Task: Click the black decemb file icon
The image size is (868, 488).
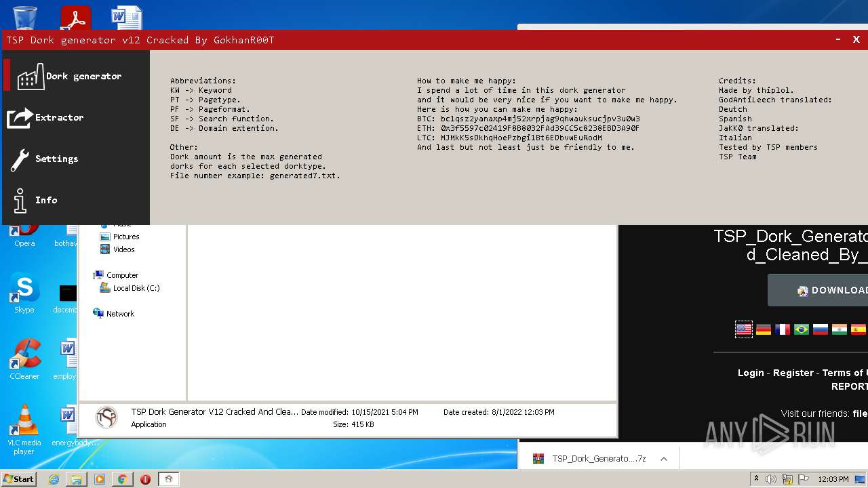Action: (x=67, y=298)
